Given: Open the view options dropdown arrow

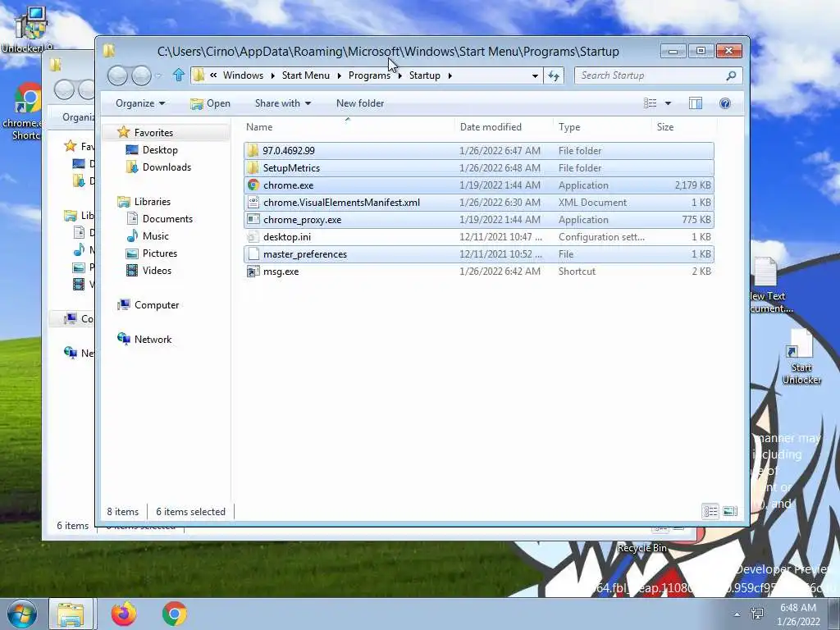Looking at the screenshot, I should tap(668, 103).
